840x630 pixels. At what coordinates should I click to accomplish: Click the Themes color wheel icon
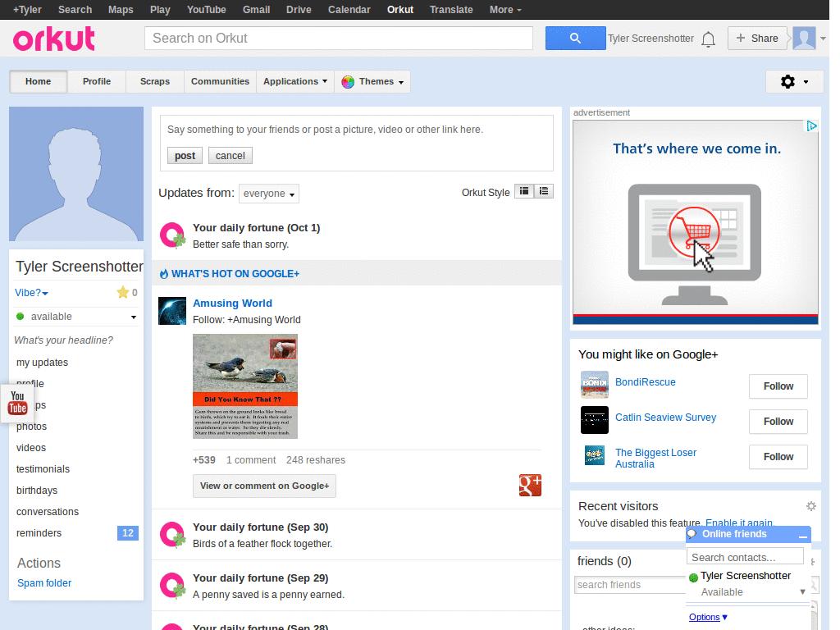pyautogui.click(x=348, y=82)
